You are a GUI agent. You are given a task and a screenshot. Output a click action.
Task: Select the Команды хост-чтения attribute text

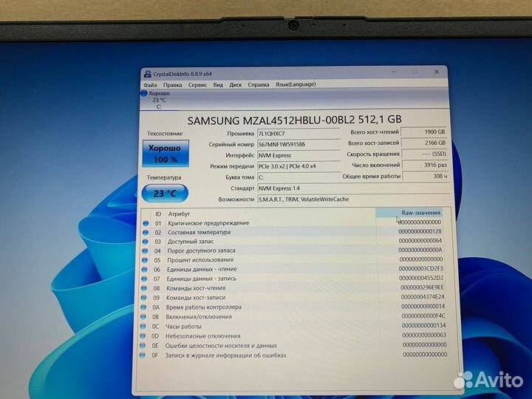(195, 288)
